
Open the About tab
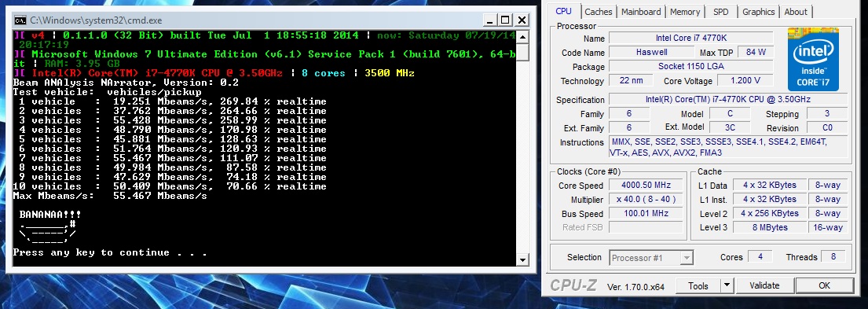(796, 12)
